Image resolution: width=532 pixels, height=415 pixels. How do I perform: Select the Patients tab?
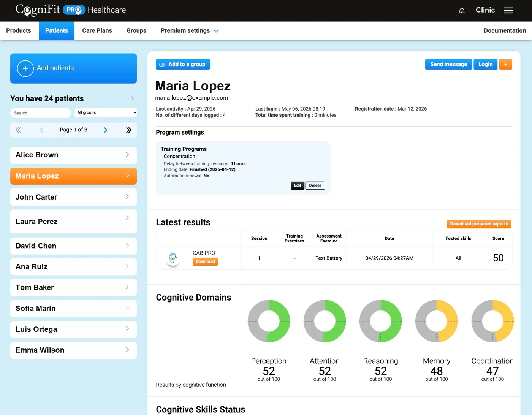57,31
